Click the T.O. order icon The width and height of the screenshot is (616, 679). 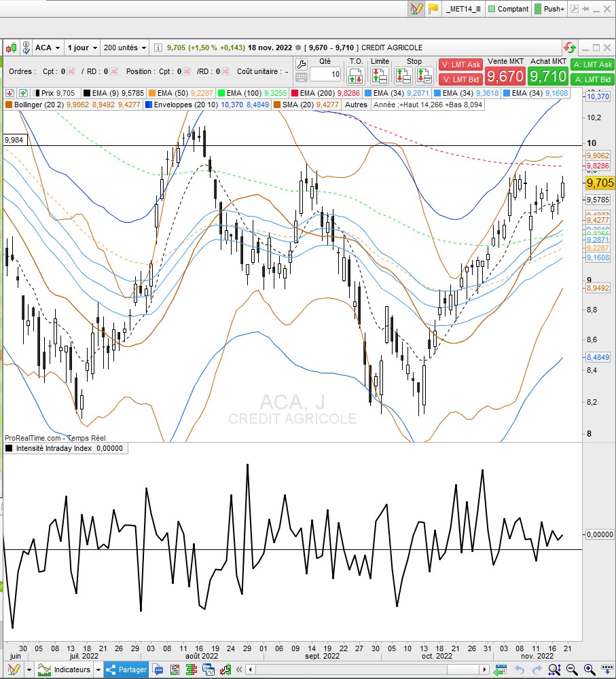point(356,76)
